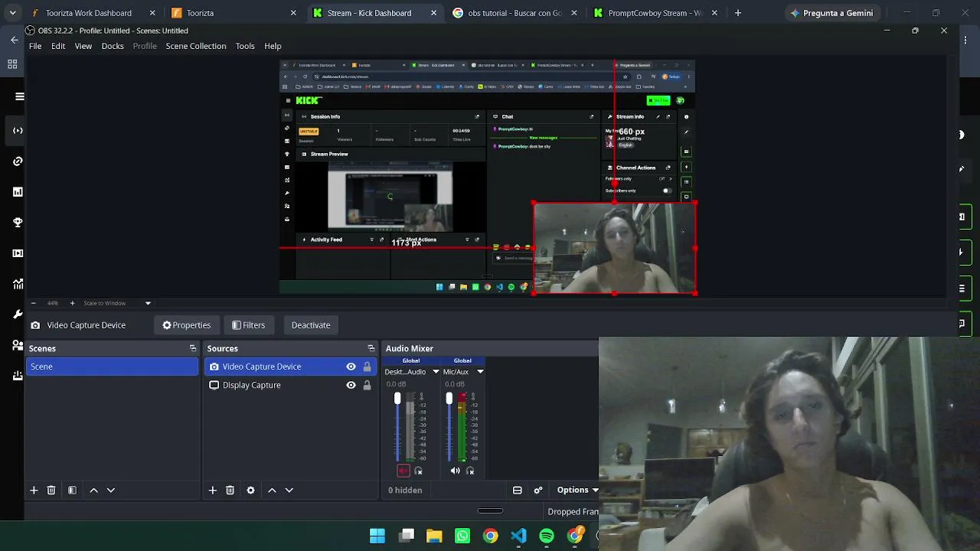Float the Sources dock panel

click(x=371, y=348)
